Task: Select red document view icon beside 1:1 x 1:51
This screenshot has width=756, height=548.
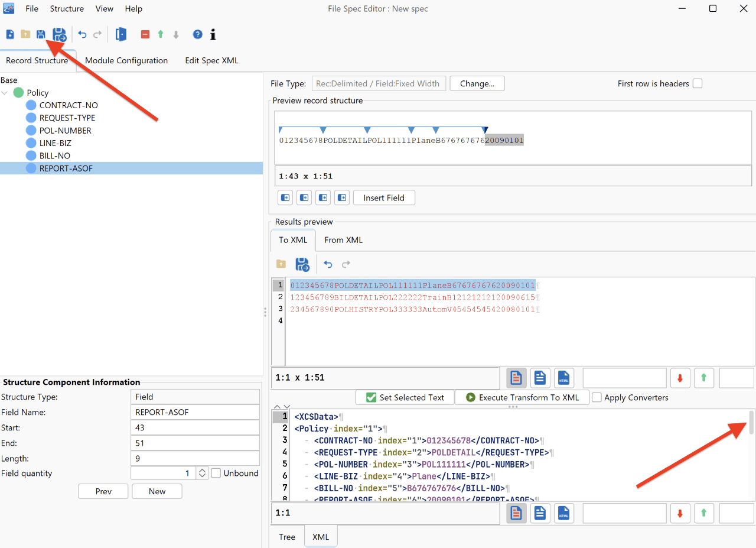Action: point(517,378)
